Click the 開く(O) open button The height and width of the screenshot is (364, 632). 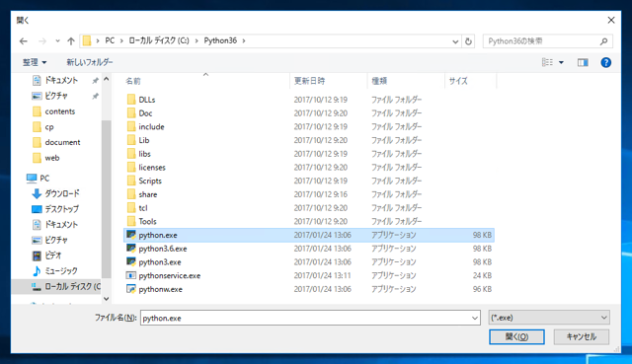(516, 337)
